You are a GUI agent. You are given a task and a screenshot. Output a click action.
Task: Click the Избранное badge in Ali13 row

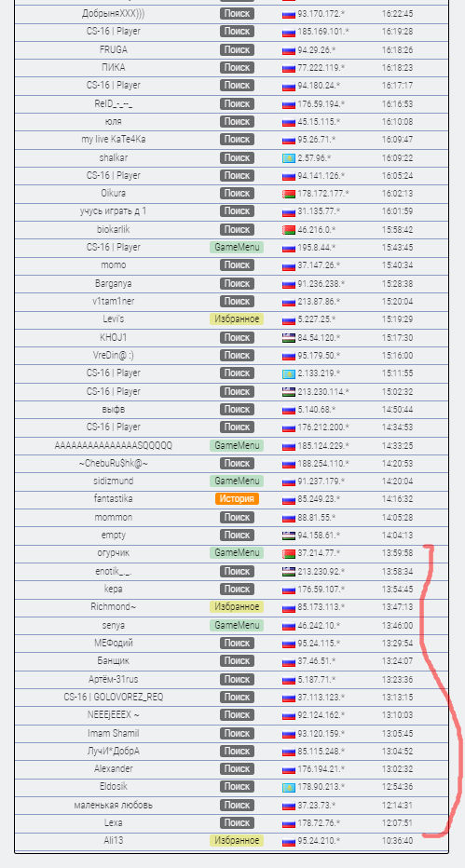(x=237, y=840)
